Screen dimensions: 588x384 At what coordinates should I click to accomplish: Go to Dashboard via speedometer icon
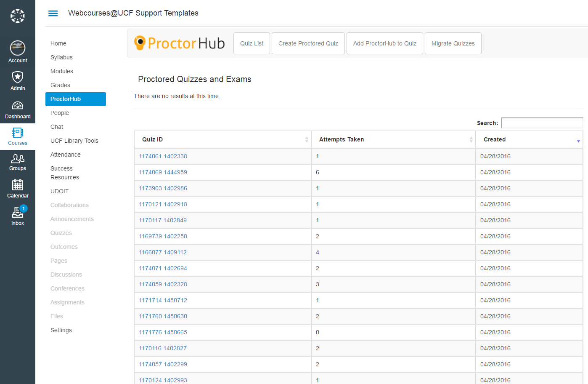[18, 105]
